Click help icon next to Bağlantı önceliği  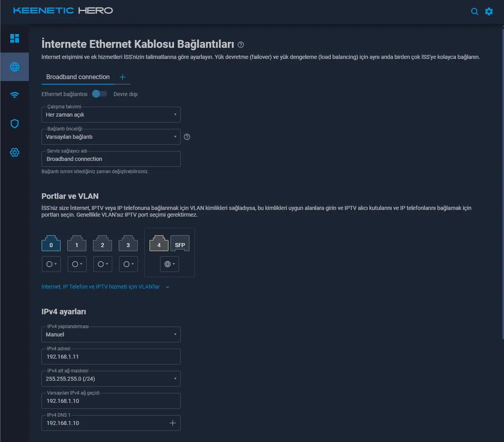[x=187, y=137]
